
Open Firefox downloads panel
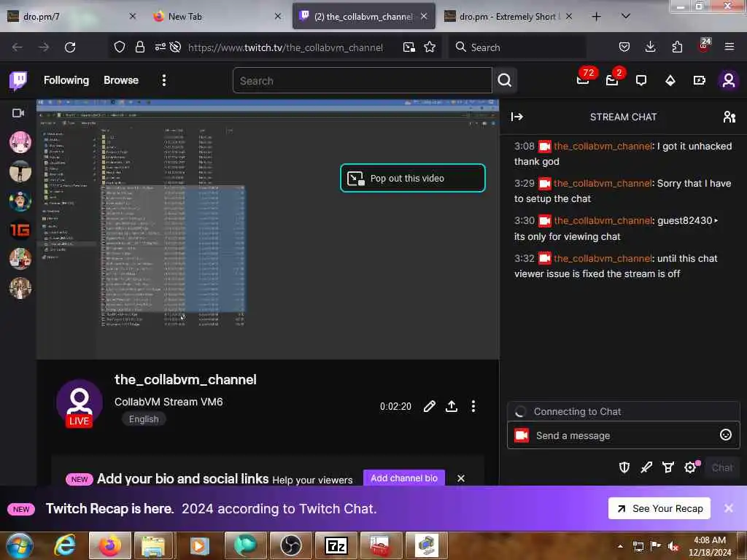pyautogui.click(x=650, y=47)
